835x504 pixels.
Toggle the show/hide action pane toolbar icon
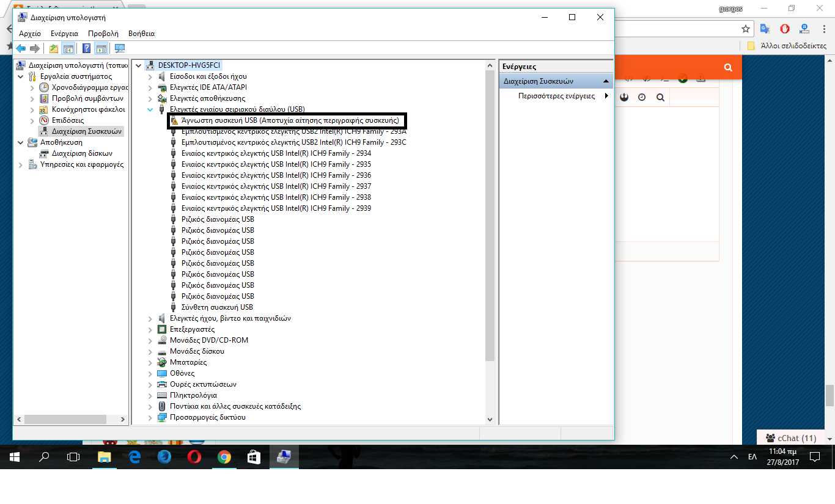point(101,49)
